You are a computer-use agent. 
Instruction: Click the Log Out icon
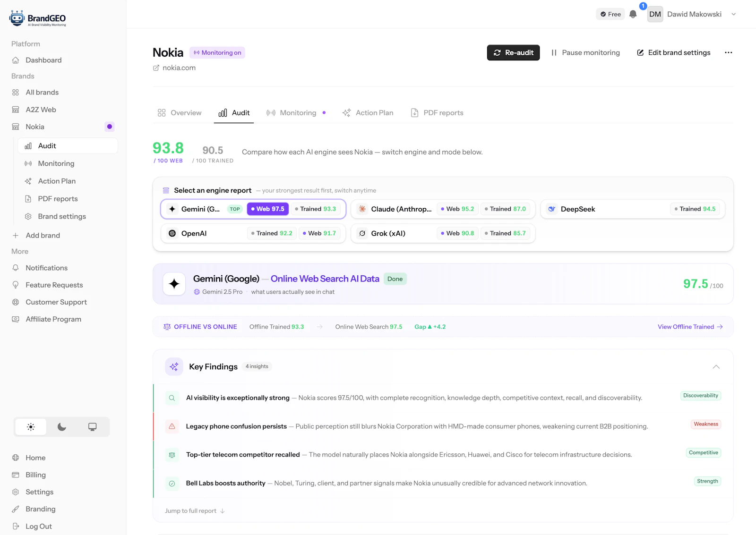tap(16, 526)
